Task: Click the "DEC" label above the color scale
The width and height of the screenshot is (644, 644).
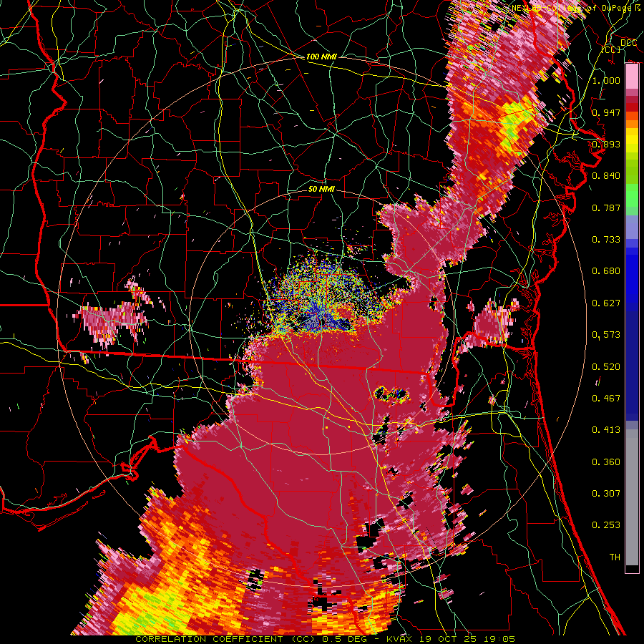Action: pyautogui.click(x=628, y=43)
